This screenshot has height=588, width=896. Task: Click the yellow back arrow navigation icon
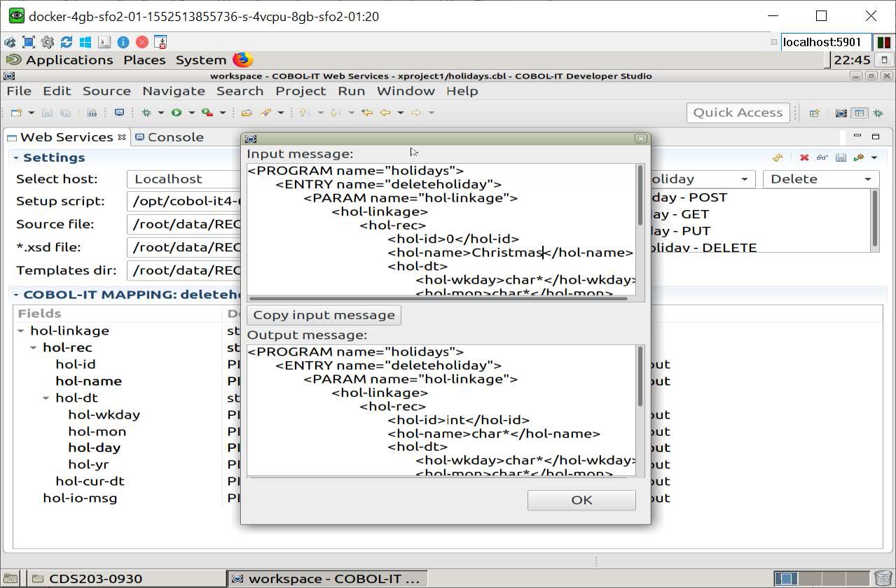pyautogui.click(x=385, y=113)
